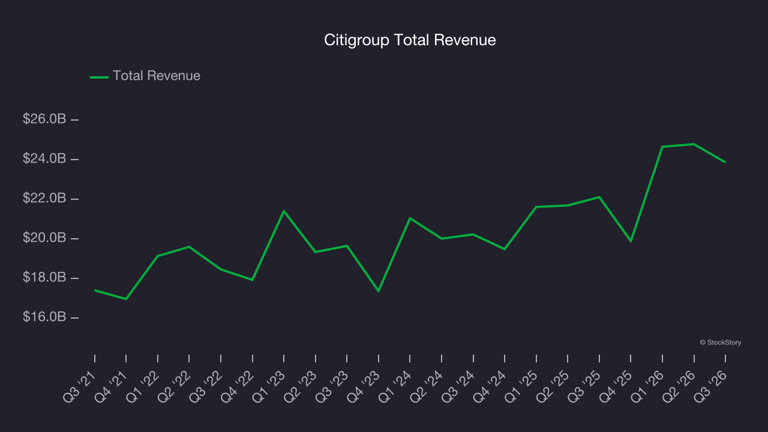Click the $24.0B y-axis label

pyautogui.click(x=44, y=159)
